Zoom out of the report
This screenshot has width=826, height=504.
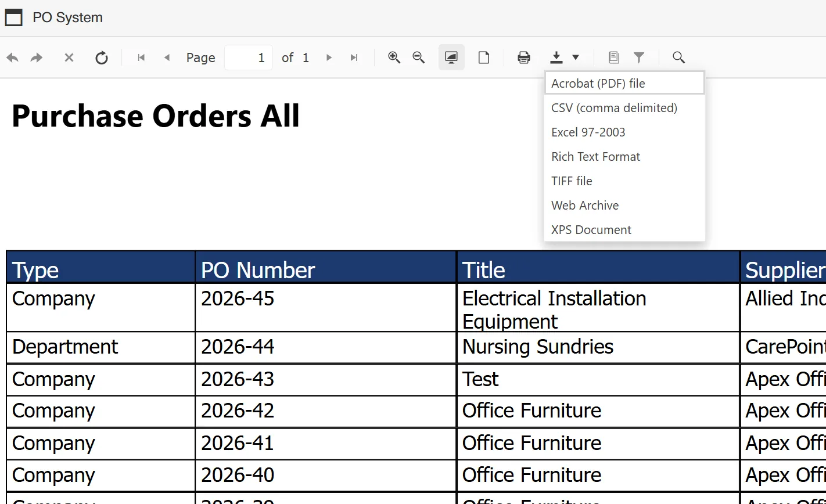point(419,57)
